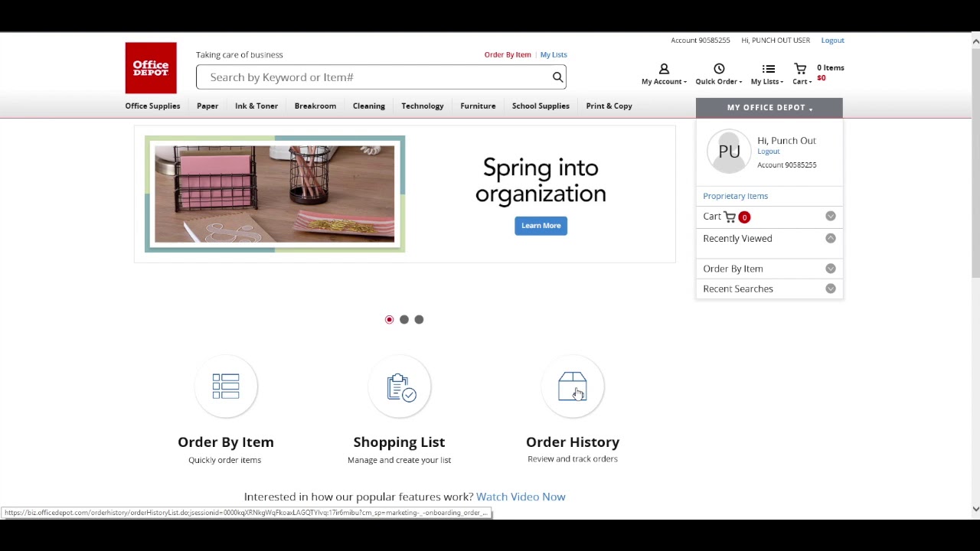Viewport: 980px width, 551px height.
Task: Click Logout link under Hi, Punch Out
Action: [x=768, y=152]
